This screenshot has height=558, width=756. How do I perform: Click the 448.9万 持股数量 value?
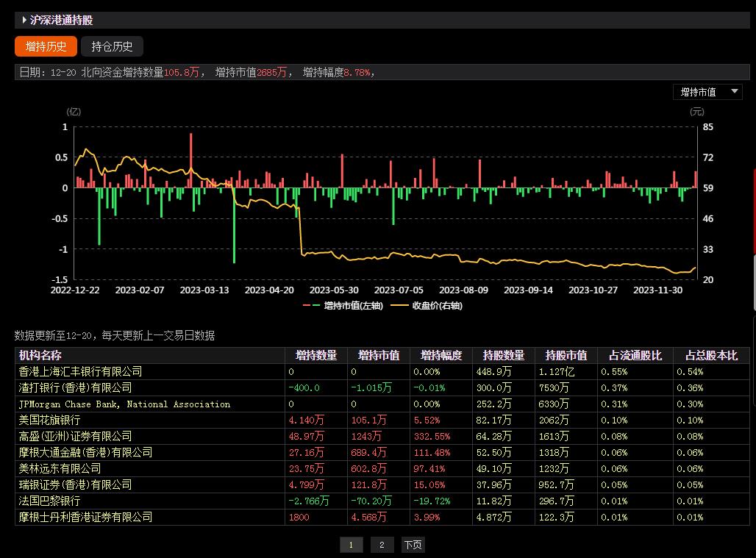coord(493,372)
